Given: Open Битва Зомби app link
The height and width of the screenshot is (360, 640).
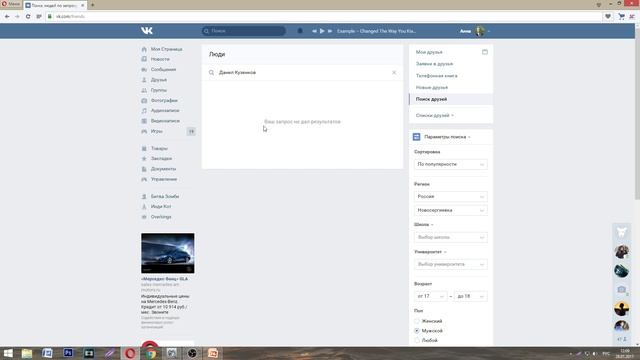Looking at the screenshot, I should 165,196.
